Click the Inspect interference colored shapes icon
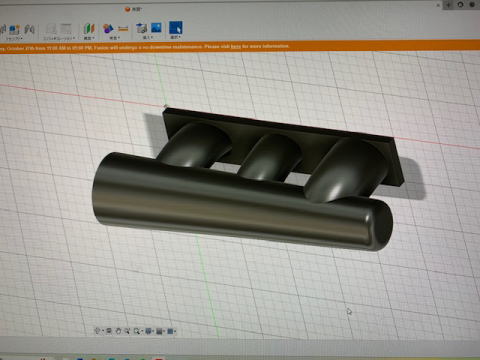The height and width of the screenshot is (360, 480). 108,29
